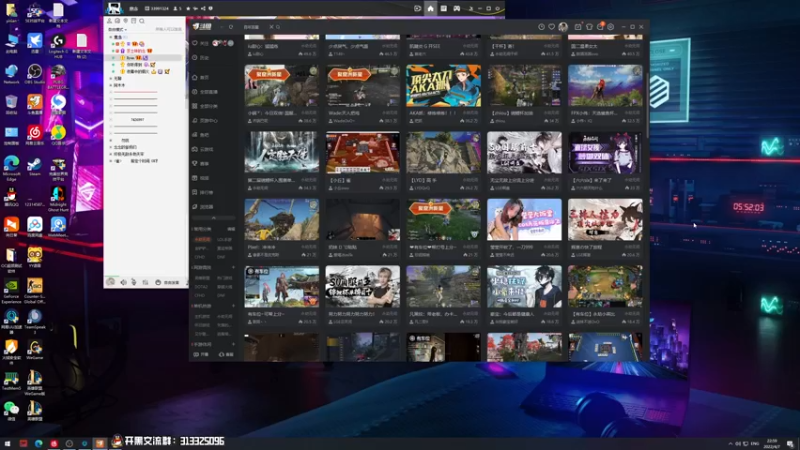Click the search magnifier in streaming app header
Screen dimensions: 800x450
coord(278,27)
